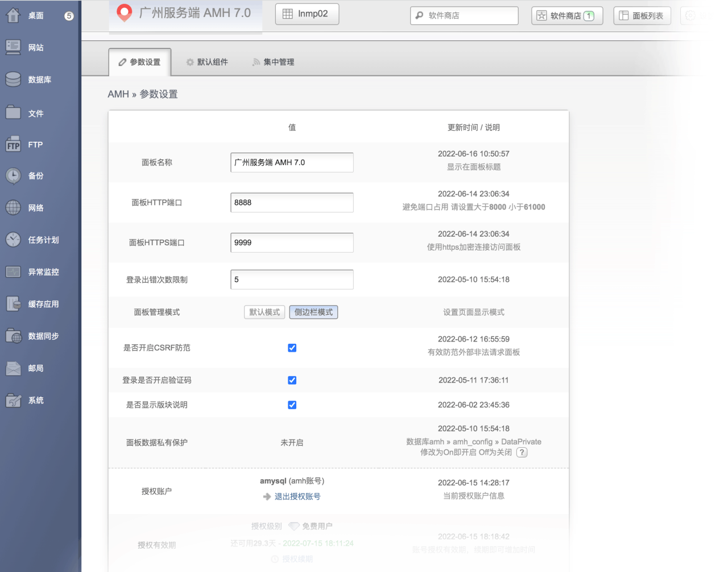Screen dimensions: 728x572
Task: Open the 面板列表 button at top
Action: coord(642,15)
